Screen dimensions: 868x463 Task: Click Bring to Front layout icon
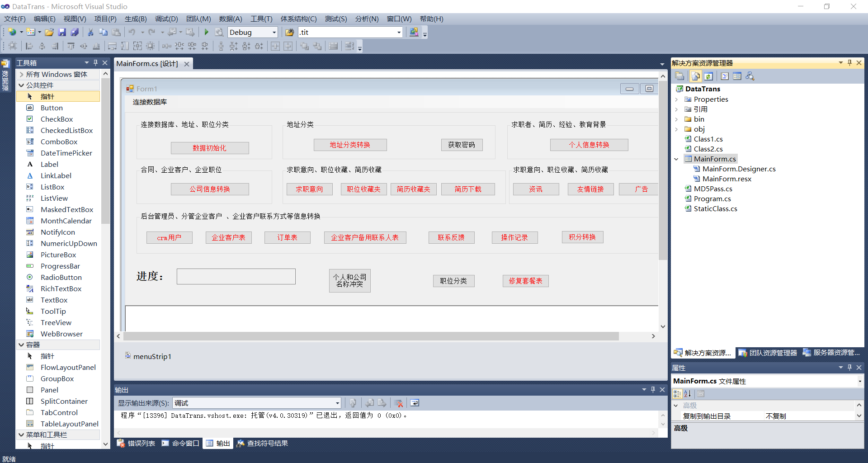305,46
